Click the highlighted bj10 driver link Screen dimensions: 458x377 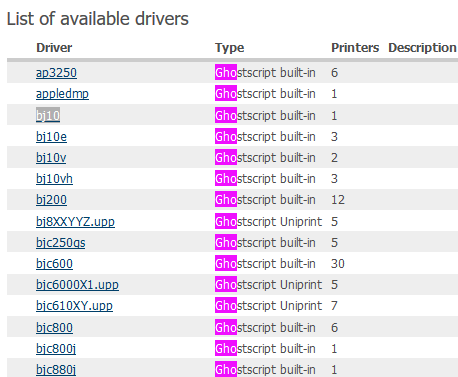(x=48, y=116)
